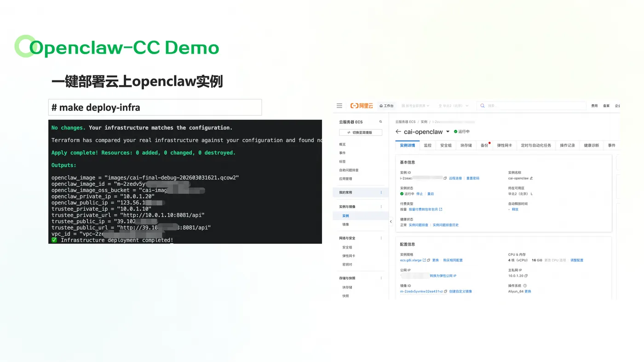
Task: Open the image ID link m-2zedv5yvnkw32ea431vz
Action: pyautogui.click(x=421, y=291)
